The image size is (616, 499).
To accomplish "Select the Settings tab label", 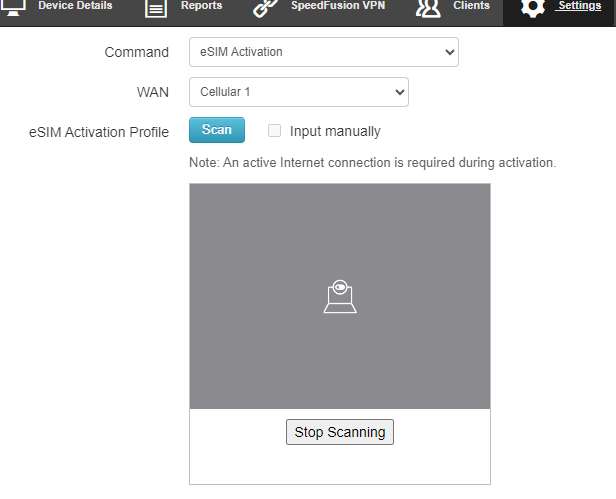I will 579,6.
